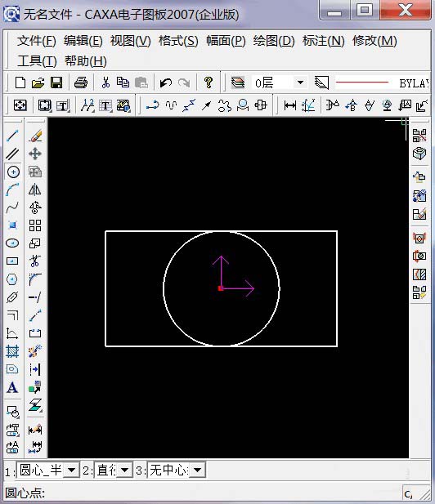Click the red origin point in canvas

221,288
